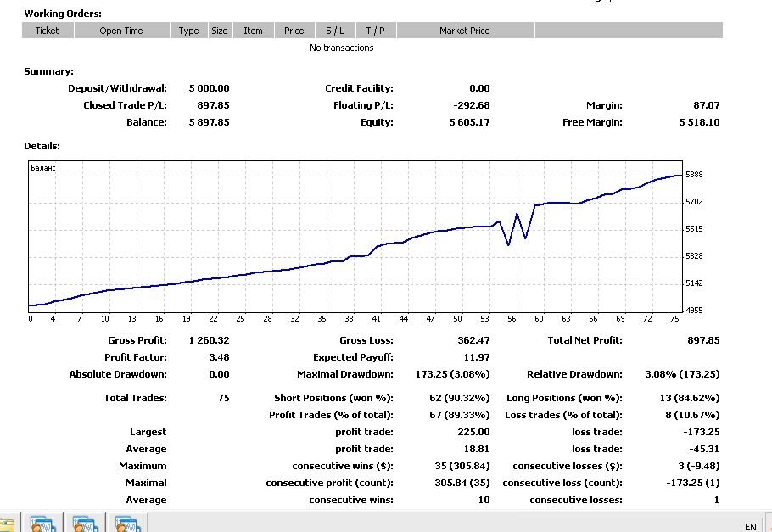The height and width of the screenshot is (532, 772).
Task: Select average consecutive losses value 1
Action: pyautogui.click(x=717, y=500)
